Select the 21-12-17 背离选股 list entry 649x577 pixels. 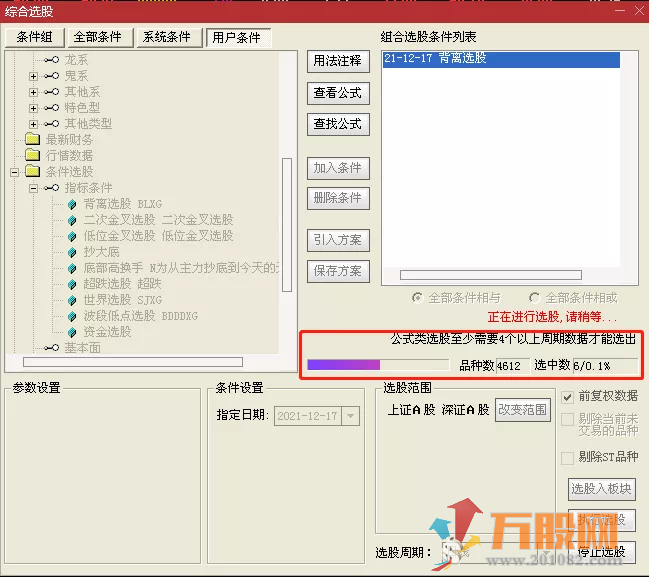point(501,59)
